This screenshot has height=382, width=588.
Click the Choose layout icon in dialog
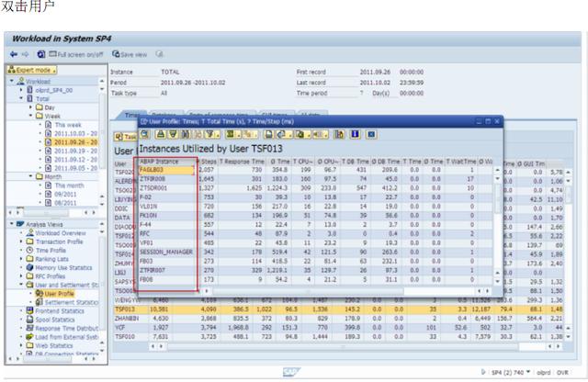[320, 134]
